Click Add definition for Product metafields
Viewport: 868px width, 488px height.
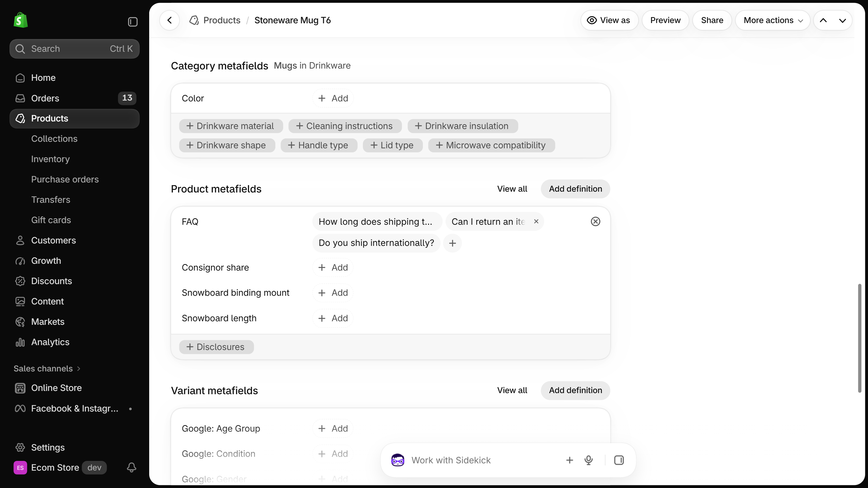pos(575,189)
